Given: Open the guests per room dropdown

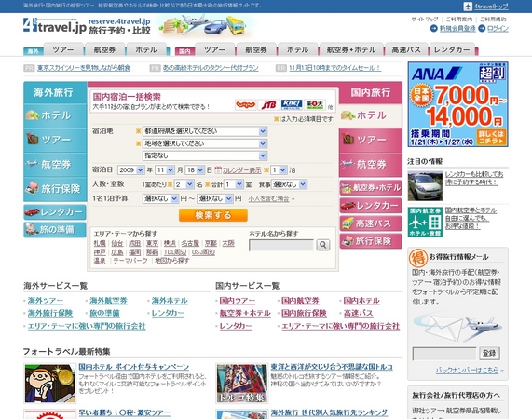Looking at the screenshot, I should point(184,184).
